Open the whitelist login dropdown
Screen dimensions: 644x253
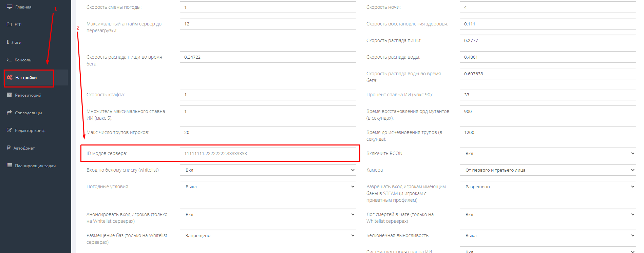(268, 170)
